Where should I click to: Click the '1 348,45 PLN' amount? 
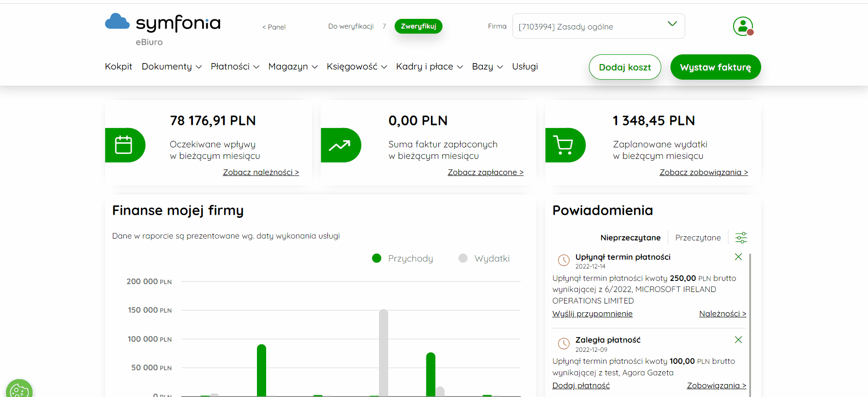pos(654,121)
